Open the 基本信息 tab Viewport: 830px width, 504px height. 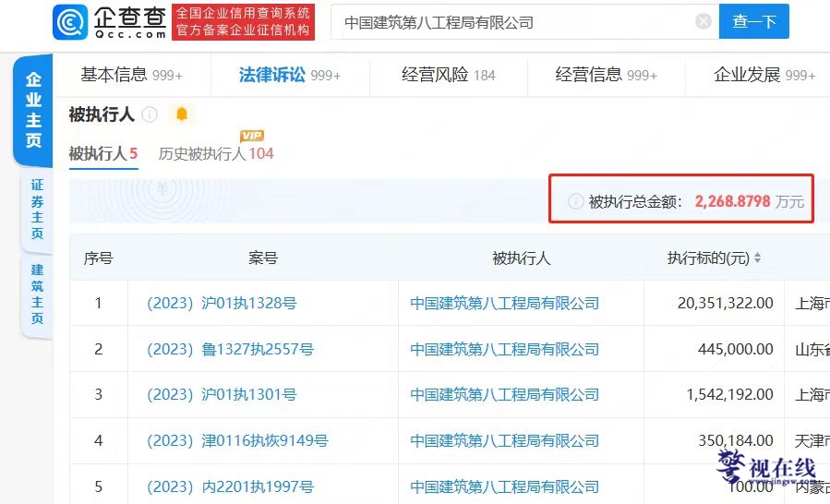point(131,75)
